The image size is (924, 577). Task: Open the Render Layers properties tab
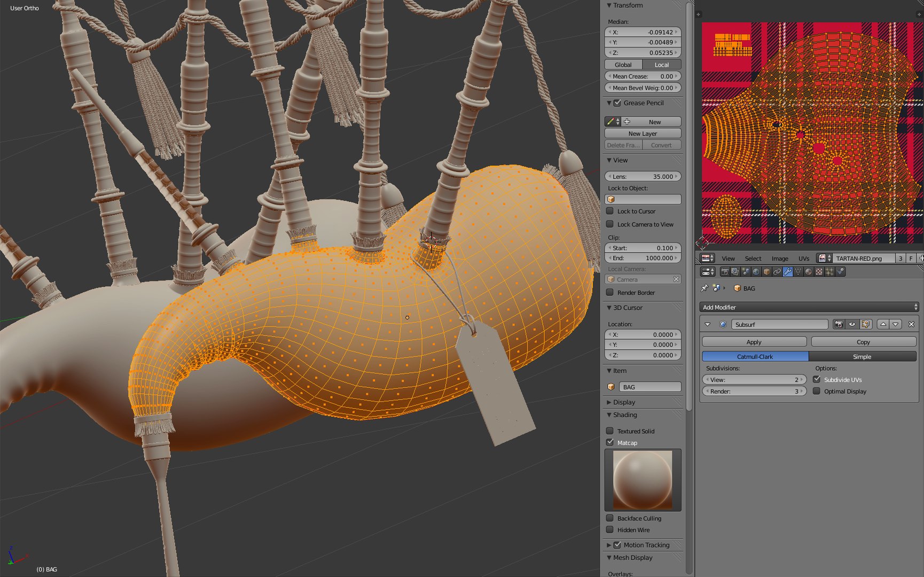735,272
